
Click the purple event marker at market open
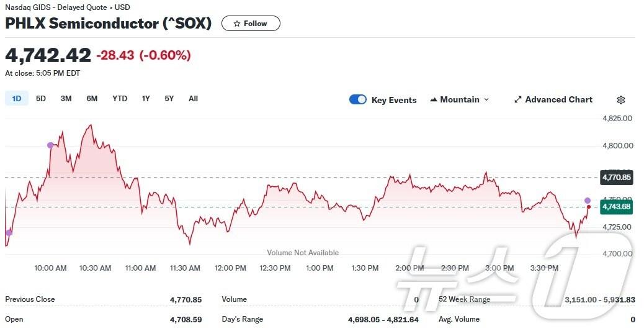(9, 233)
